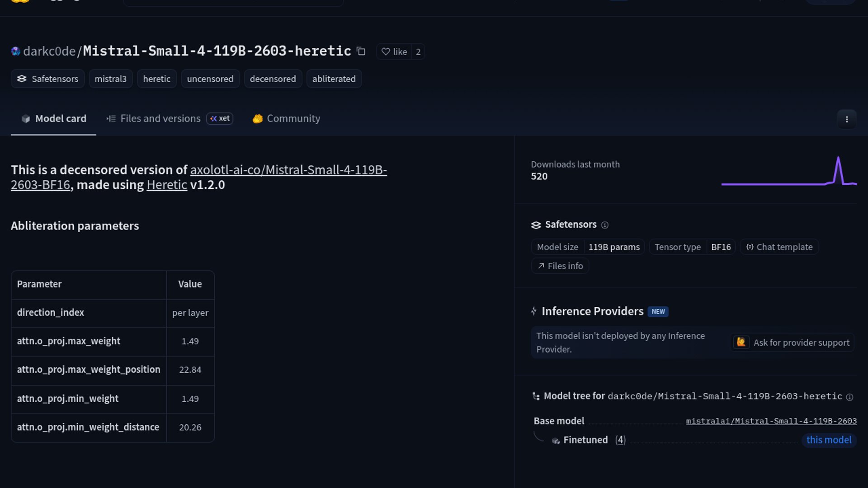Click the Safetensors tag icon
The height and width of the screenshot is (488, 868).
pyautogui.click(x=22, y=79)
